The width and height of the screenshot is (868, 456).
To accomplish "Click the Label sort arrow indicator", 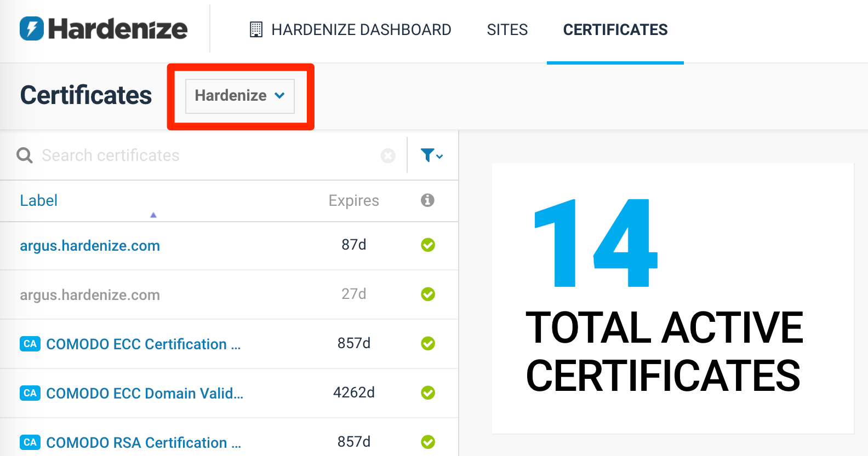I will [x=153, y=215].
